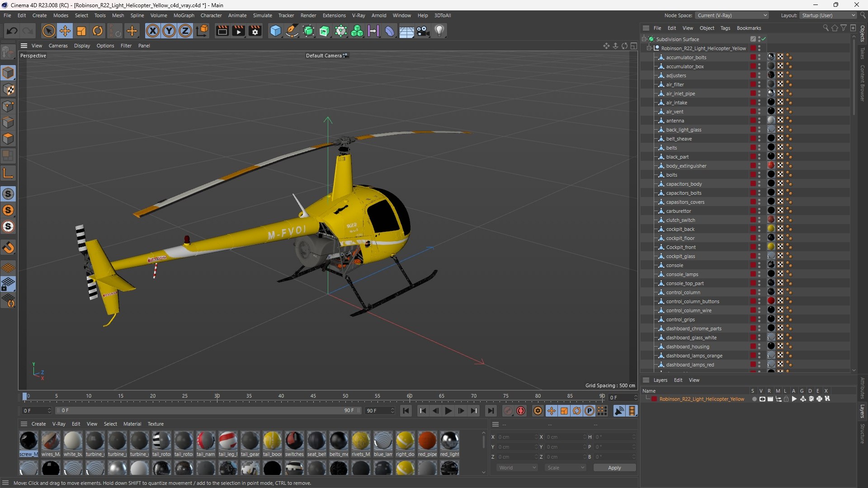
Task: Open the Scale mode dropdown
Action: 566,468
